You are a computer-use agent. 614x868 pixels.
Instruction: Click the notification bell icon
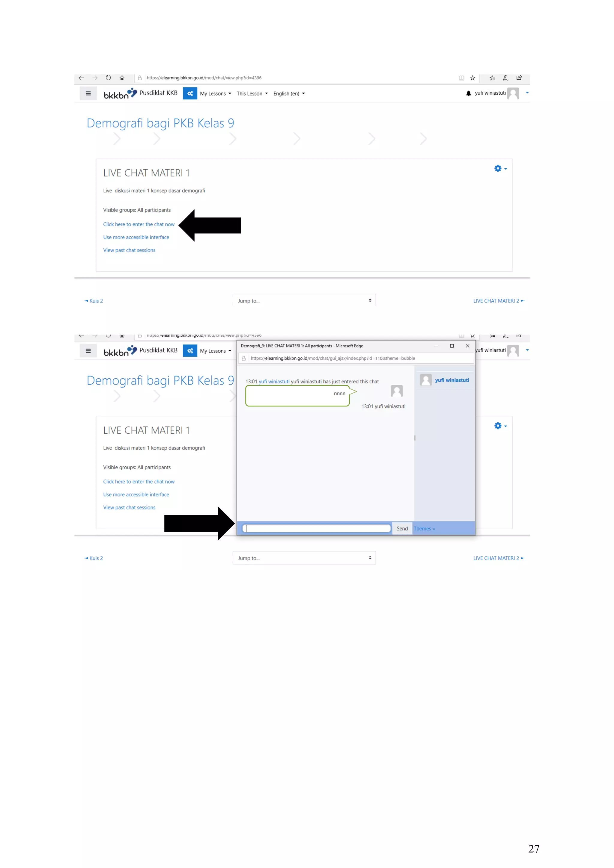[x=468, y=93]
